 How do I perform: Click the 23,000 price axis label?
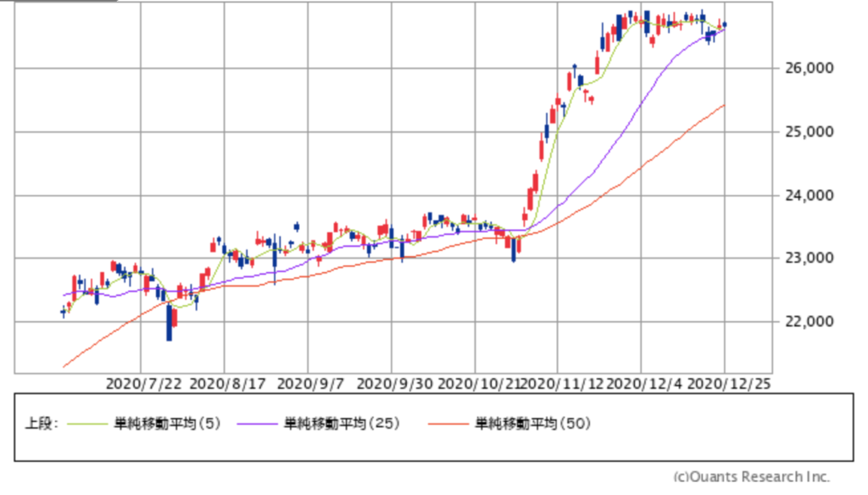click(809, 258)
